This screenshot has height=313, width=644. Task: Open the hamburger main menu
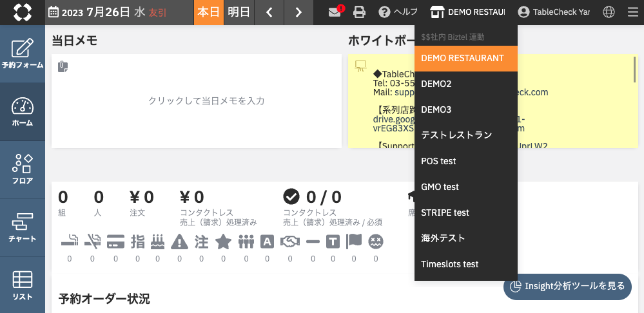point(633,12)
